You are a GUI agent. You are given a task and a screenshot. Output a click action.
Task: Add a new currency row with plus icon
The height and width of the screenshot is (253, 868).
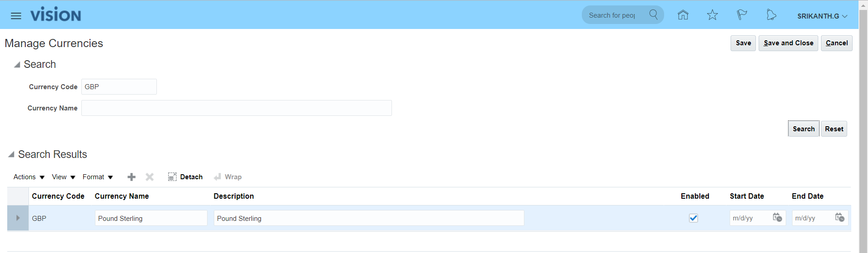(x=132, y=177)
